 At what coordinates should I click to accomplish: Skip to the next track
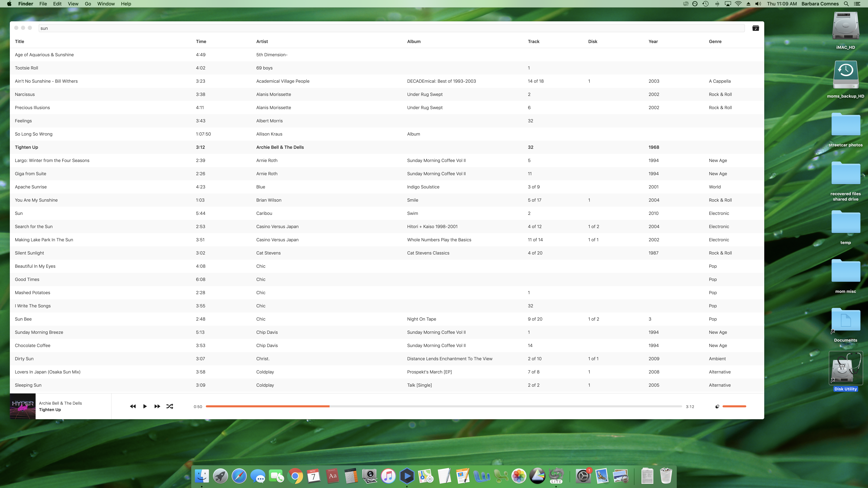tap(157, 406)
